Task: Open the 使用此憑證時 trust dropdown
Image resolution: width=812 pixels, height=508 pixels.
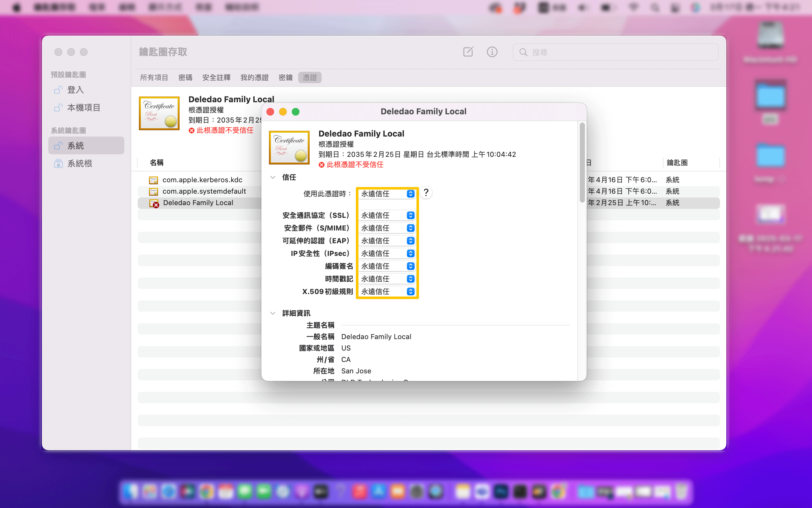Action: 387,194
